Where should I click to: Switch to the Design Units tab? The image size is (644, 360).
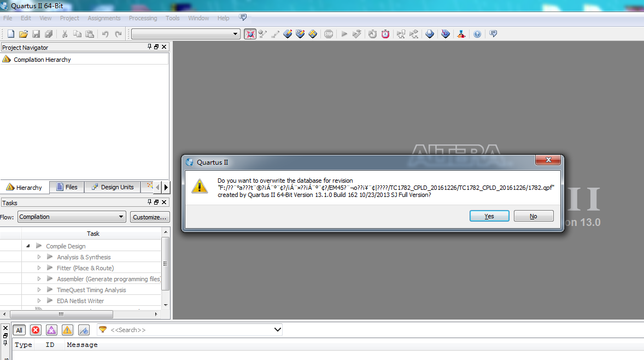[113, 187]
